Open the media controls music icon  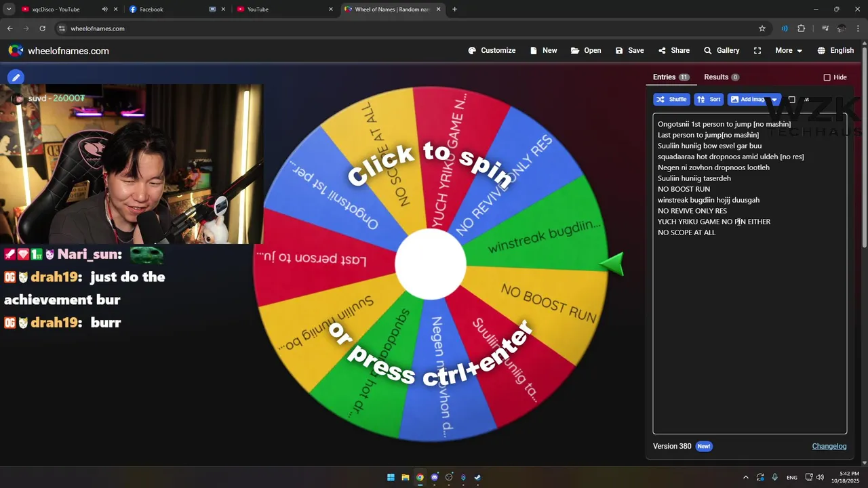[x=825, y=28]
